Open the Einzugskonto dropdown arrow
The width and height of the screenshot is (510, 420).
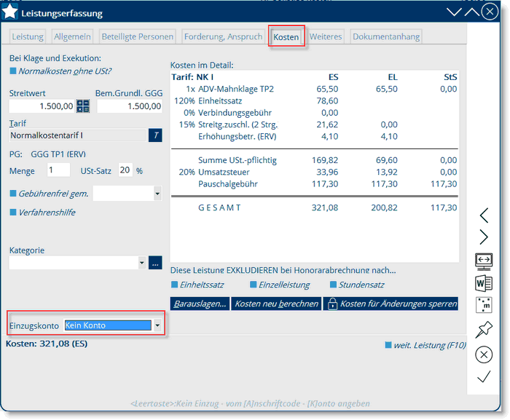tap(158, 325)
